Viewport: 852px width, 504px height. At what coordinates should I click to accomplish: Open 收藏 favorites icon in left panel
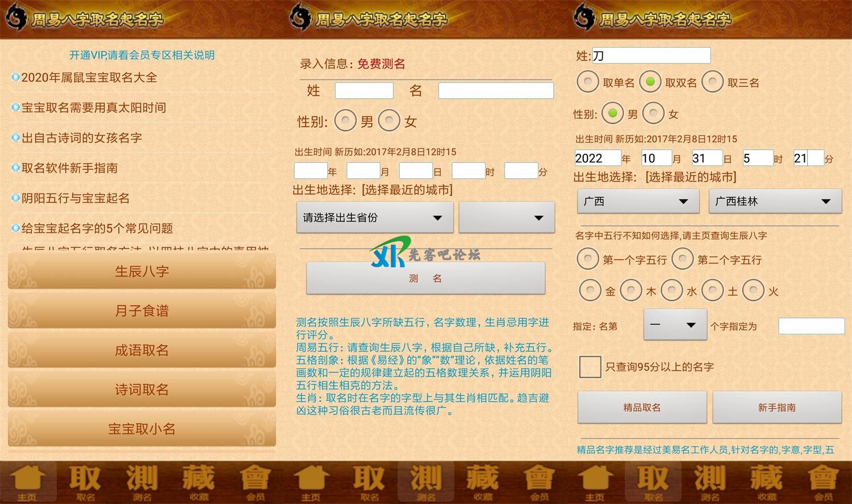(x=199, y=482)
